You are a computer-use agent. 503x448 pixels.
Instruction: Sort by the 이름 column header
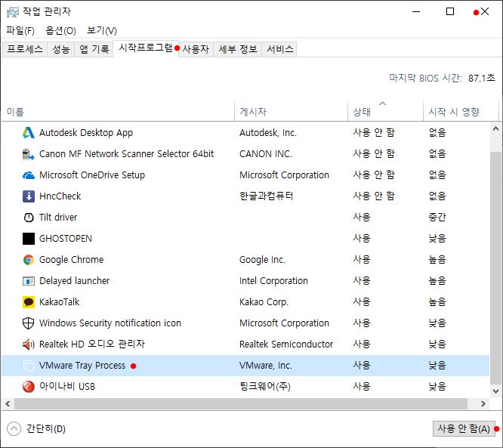pos(118,111)
